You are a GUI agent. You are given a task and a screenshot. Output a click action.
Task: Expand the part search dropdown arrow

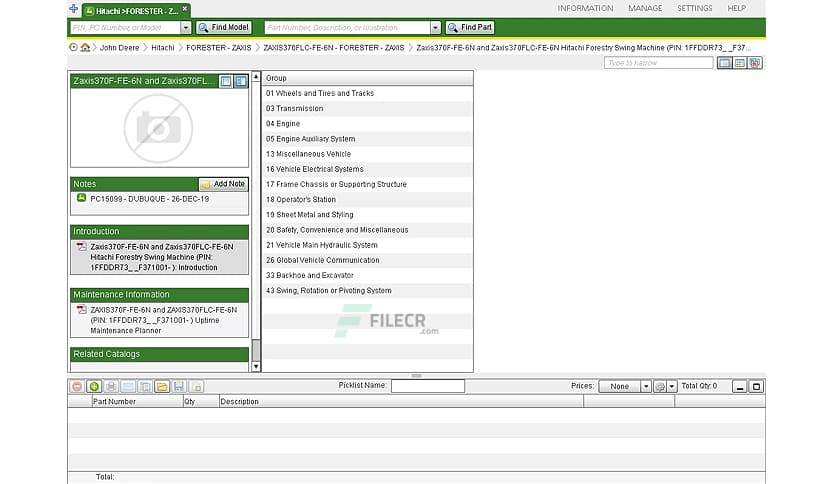[x=436, y=27]
